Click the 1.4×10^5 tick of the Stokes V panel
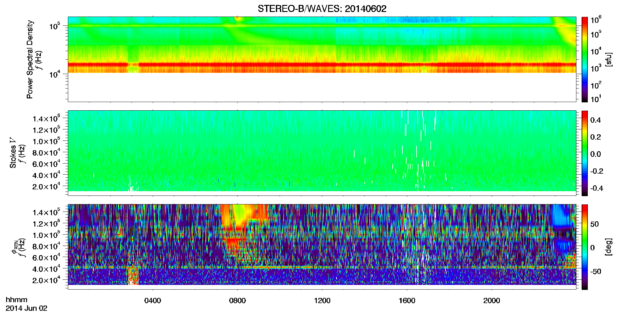This screenshot has height=332, width=644. 46,119
